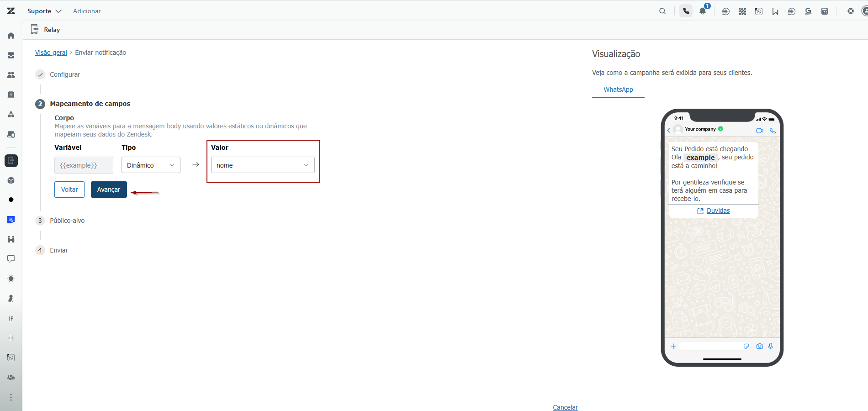The width and height of the screenshot is (868, 411).
Task: Go to the Público-alvo step
Action: pyautogui.click(x=67, y=221)
